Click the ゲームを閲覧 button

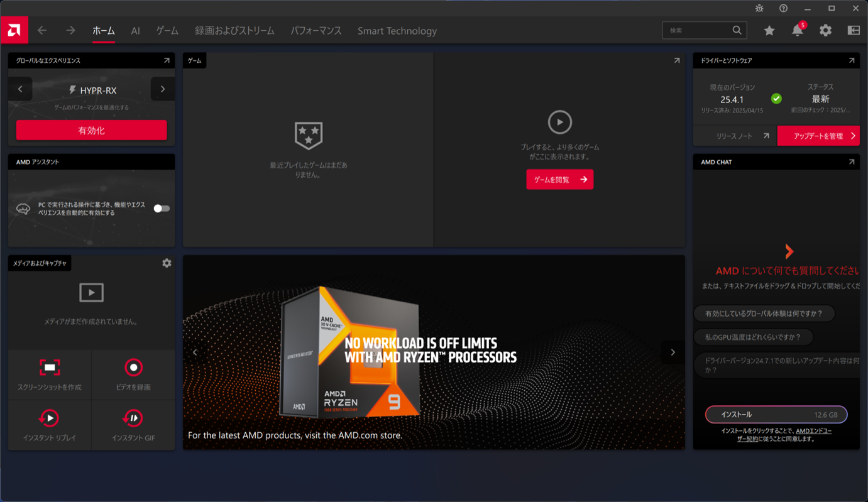coord(559,180)
